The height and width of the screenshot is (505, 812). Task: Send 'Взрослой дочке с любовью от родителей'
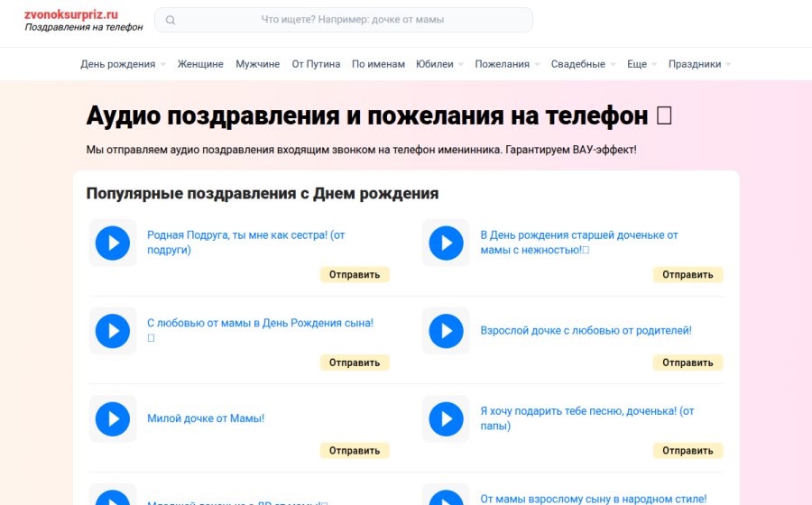point(687,363)
